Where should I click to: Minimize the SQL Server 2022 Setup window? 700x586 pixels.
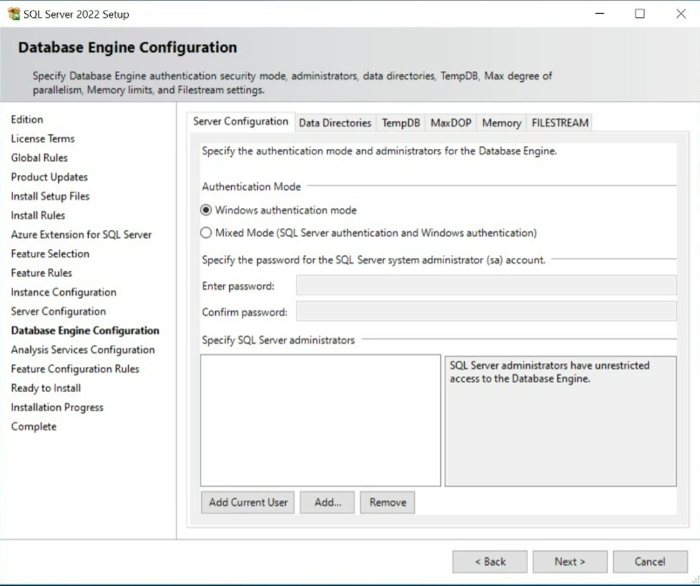point(600,14)
